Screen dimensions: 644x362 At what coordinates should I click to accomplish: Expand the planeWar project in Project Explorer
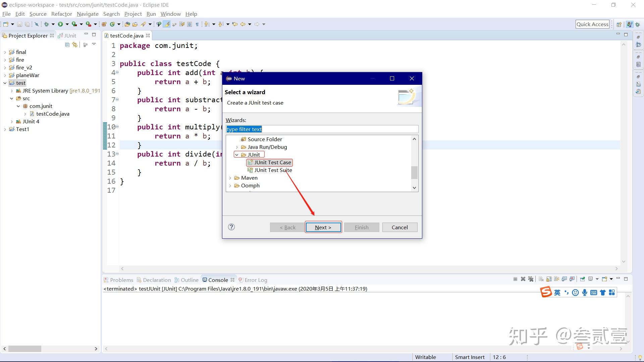click(x=5, y=75)
